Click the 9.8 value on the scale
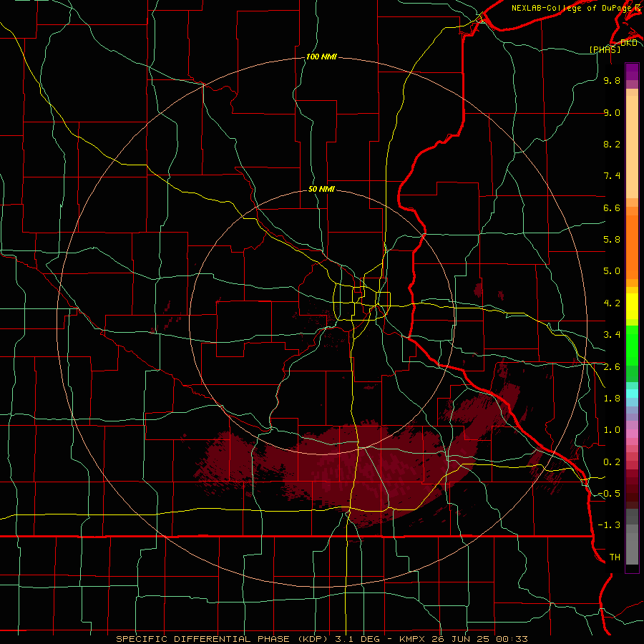Viewport: 644px width, 644px height. pos(612,80)
